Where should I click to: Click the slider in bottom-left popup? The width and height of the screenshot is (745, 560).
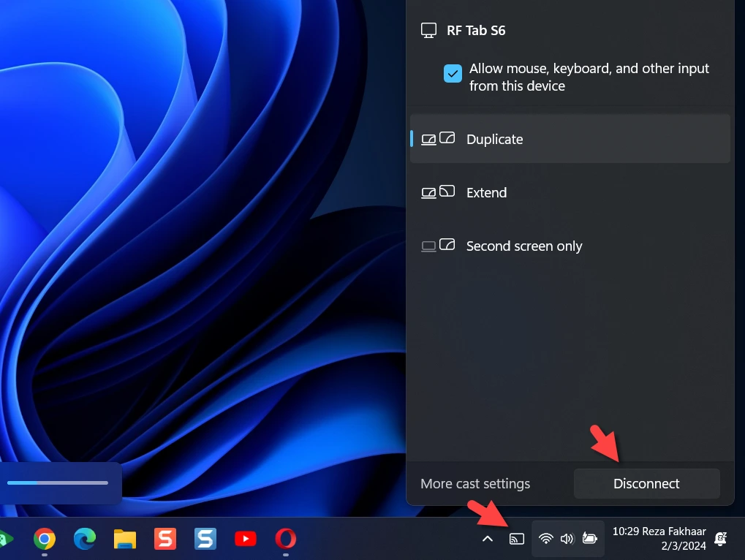58,483
